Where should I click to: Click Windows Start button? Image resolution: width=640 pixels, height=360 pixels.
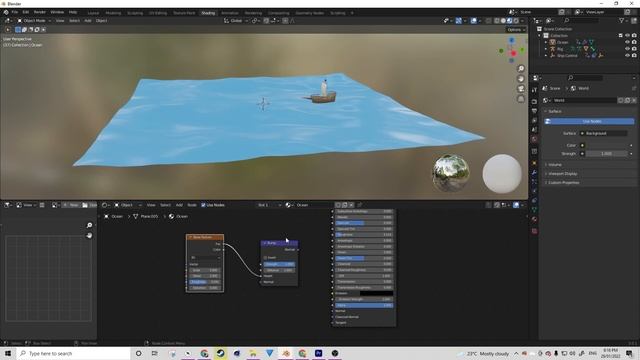pos(8,353)
